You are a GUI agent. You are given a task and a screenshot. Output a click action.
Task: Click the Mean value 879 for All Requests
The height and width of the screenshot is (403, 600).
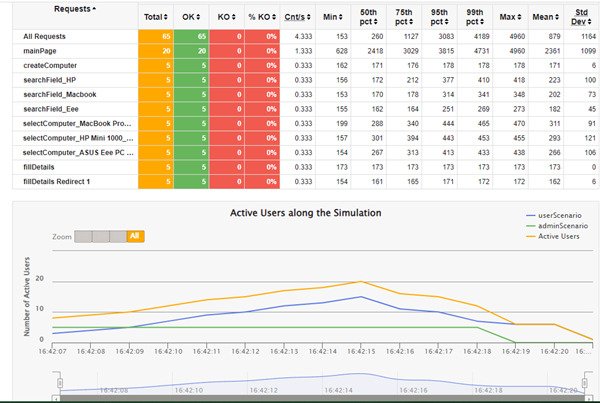(x=554, y=37)
